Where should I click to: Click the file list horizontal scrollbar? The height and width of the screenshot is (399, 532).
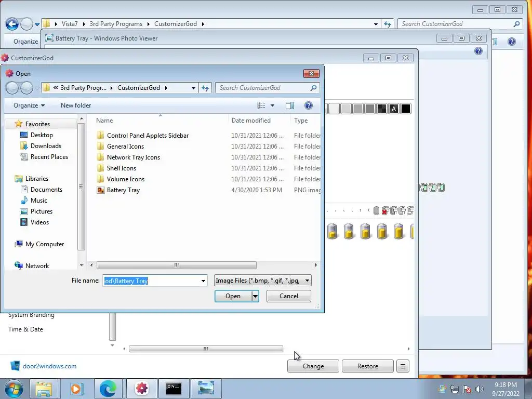pyautogui.click(x=177, y=265)
